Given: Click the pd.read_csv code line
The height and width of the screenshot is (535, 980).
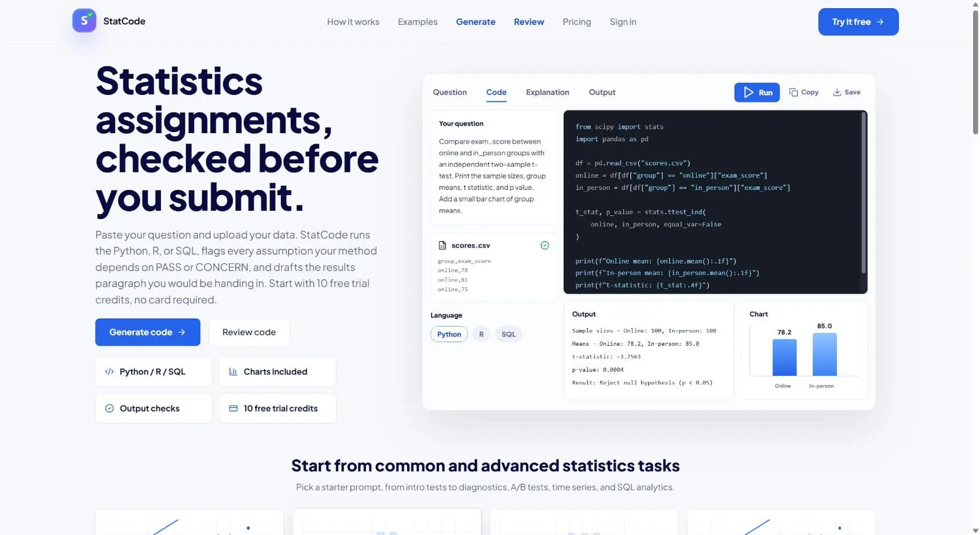Looking at the screenshot, I should click(x=632, y=163).
